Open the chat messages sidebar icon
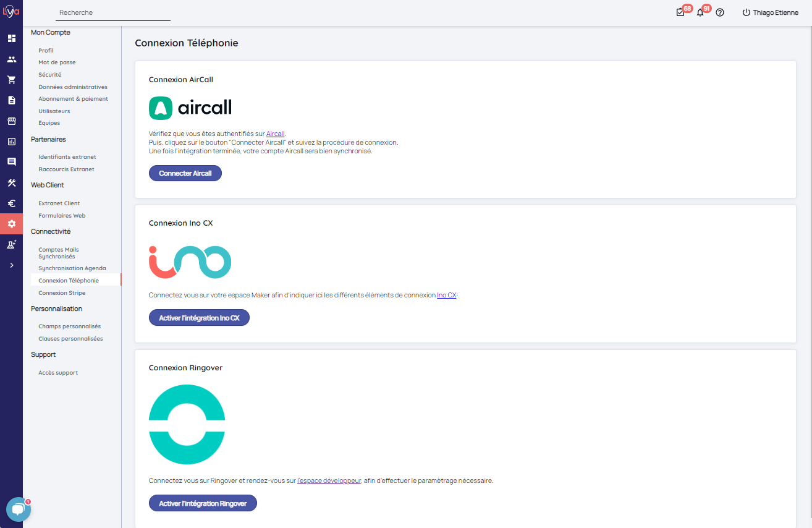812x528 pixels. [x=11, y=162]
